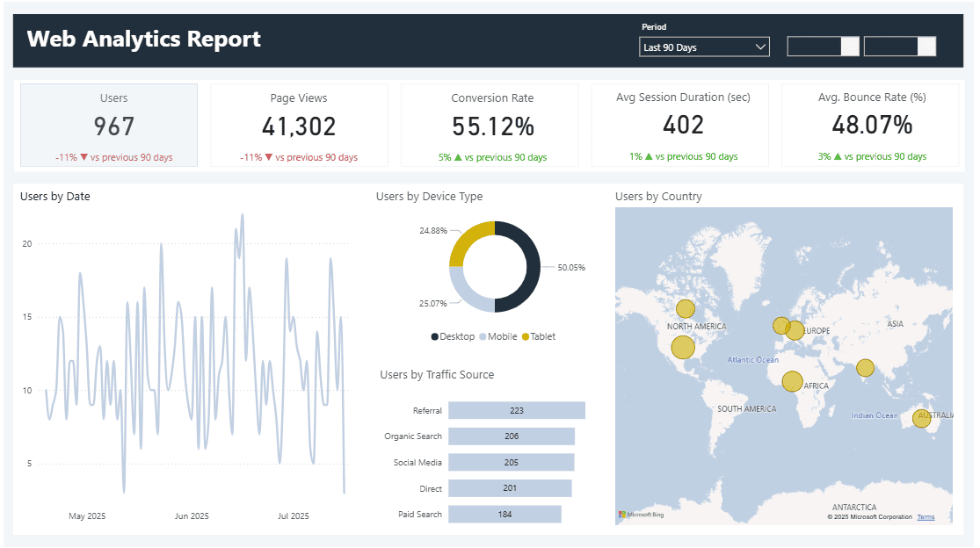
Task: Click the Microsoft Bing logo on map
Action: click(x=641, y=515)
